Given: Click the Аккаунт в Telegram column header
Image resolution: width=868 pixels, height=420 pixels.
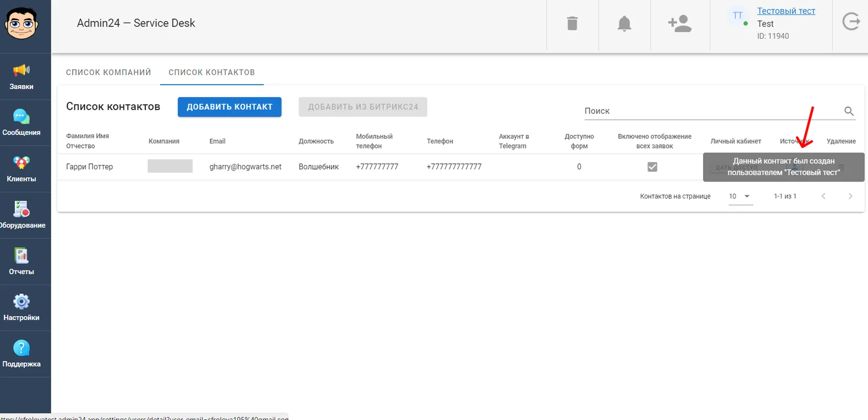Looking at the screenshot, I should point(514,141).
